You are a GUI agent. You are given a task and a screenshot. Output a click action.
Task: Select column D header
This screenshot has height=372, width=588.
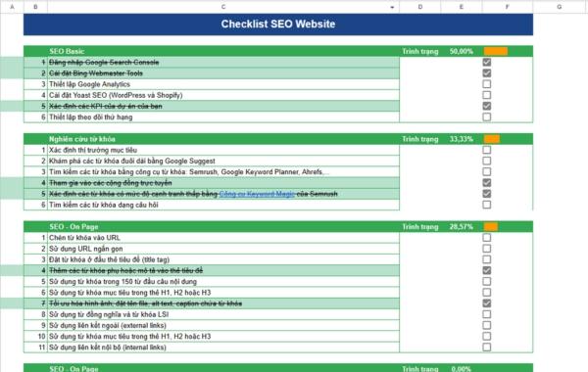tap(420, 7)
